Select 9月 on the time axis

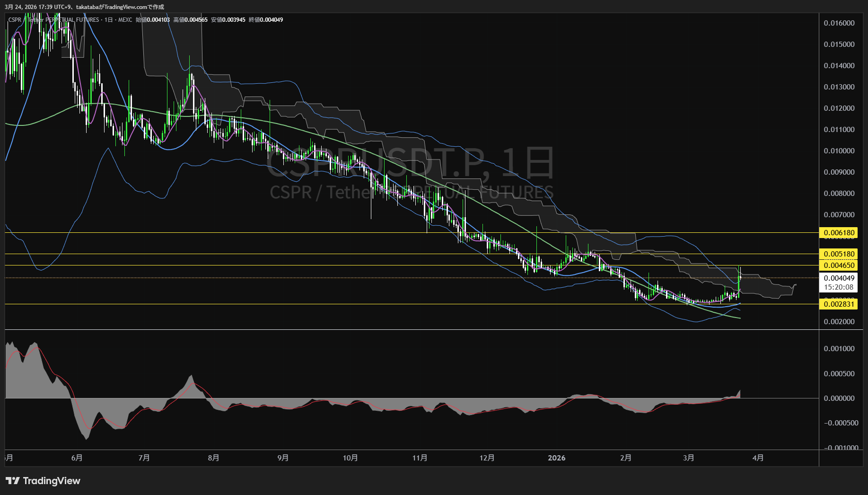(283, 458)
